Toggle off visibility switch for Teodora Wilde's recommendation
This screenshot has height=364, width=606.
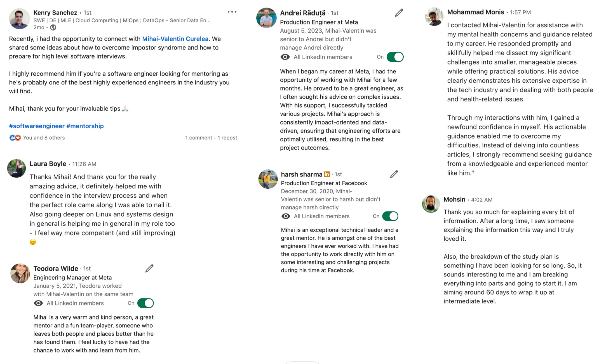pyautogui.click(x=145, y=303)
